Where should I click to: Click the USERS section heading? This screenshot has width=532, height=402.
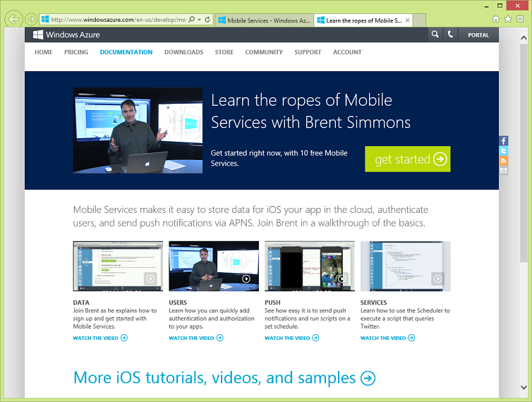[178, 303]
